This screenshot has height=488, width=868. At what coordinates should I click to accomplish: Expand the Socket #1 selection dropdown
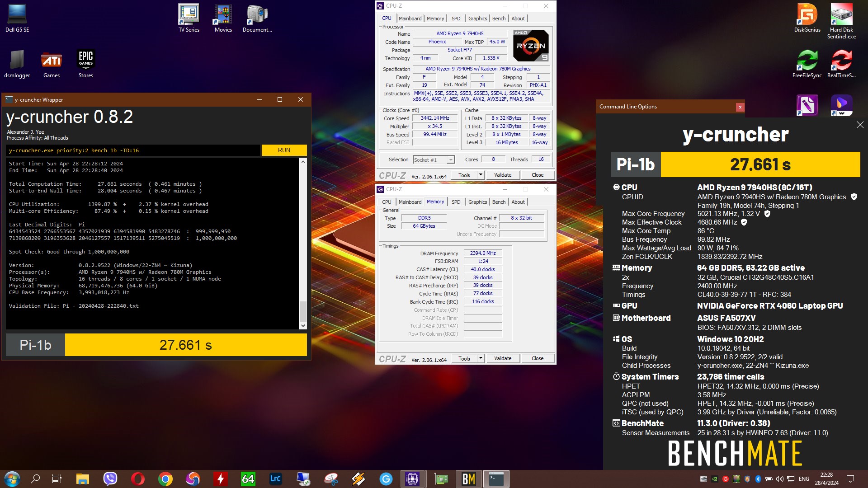click(x=450, y=160)
